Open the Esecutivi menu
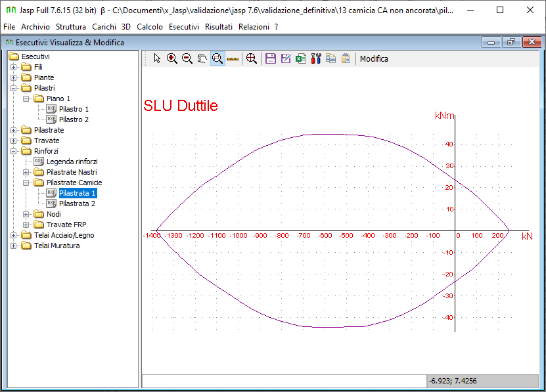546x392 pixels. [184, 27]
